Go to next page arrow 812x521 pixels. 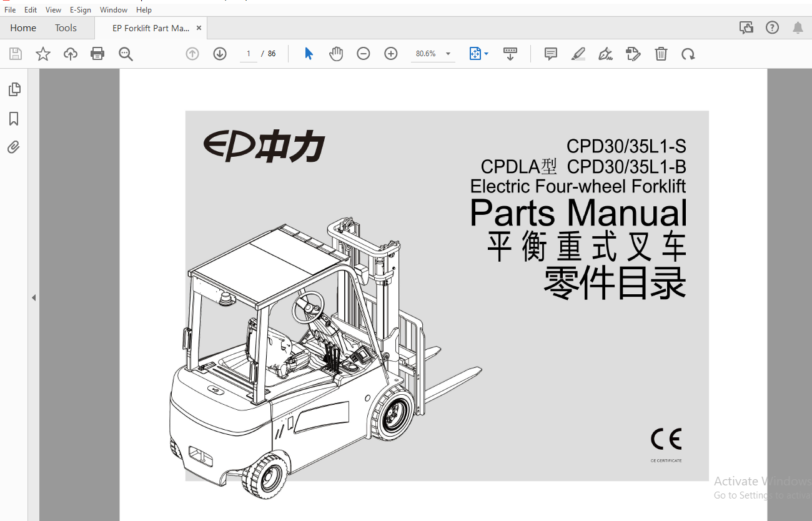220,54
